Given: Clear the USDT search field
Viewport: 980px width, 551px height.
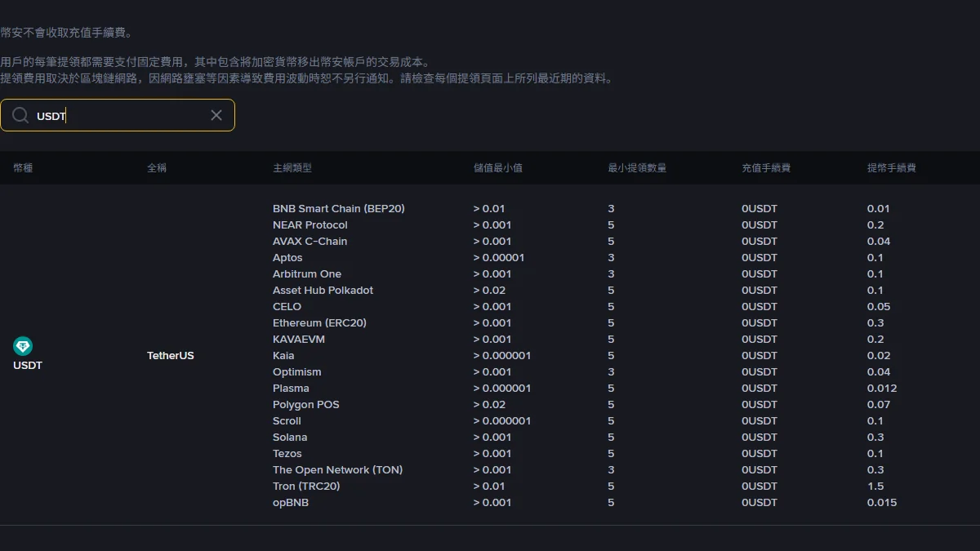Looking at the screenshot, I should pos(216,115).
